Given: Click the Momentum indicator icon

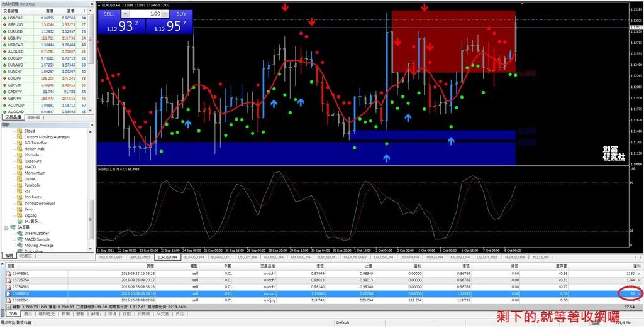Looking at the screenshot, I should 19,173.
